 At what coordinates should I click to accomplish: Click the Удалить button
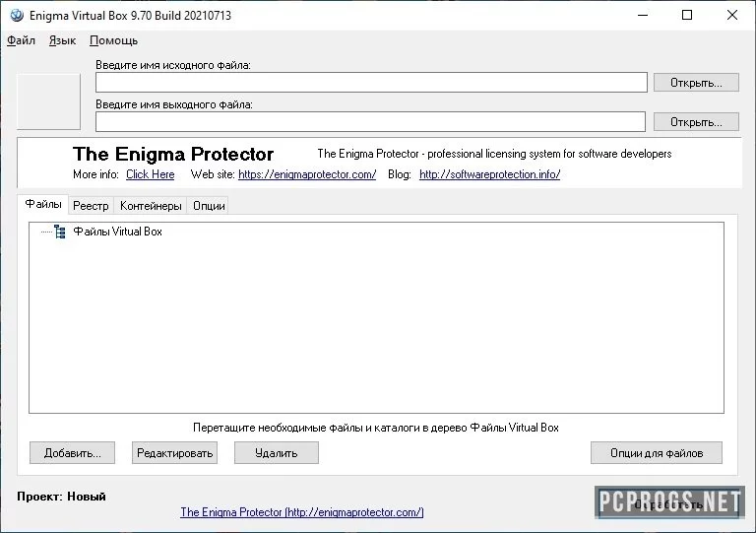click(277, 453)
